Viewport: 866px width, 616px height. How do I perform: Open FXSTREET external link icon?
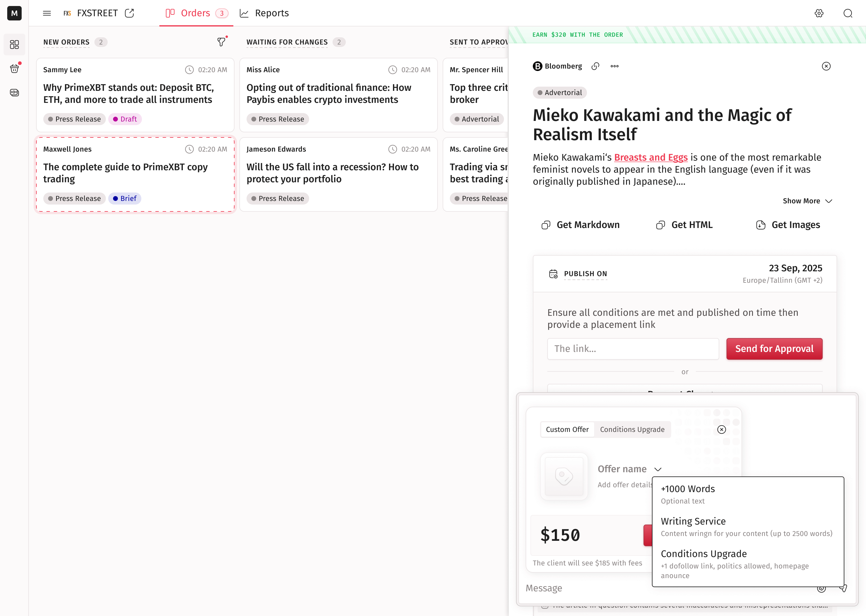click(130, 13)
